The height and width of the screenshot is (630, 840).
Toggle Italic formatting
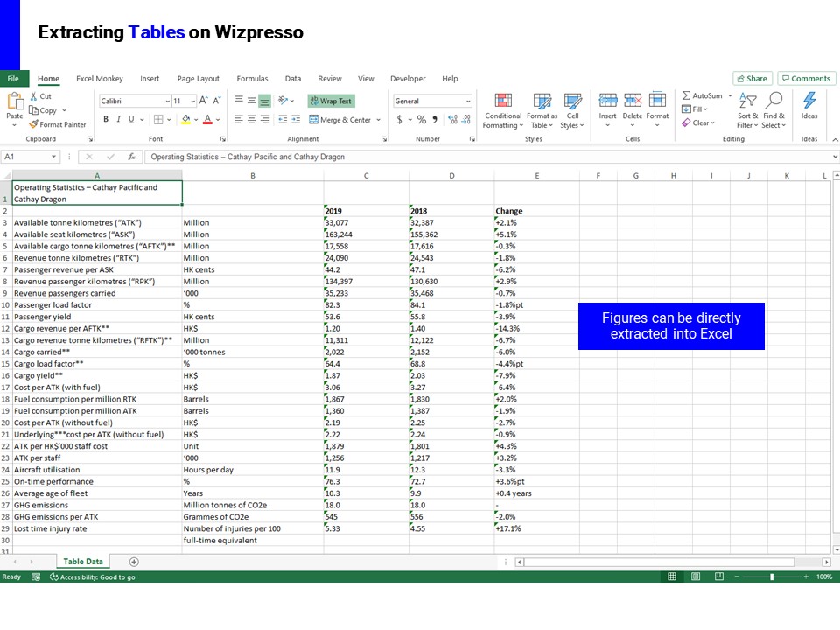(x=118, y=120)
